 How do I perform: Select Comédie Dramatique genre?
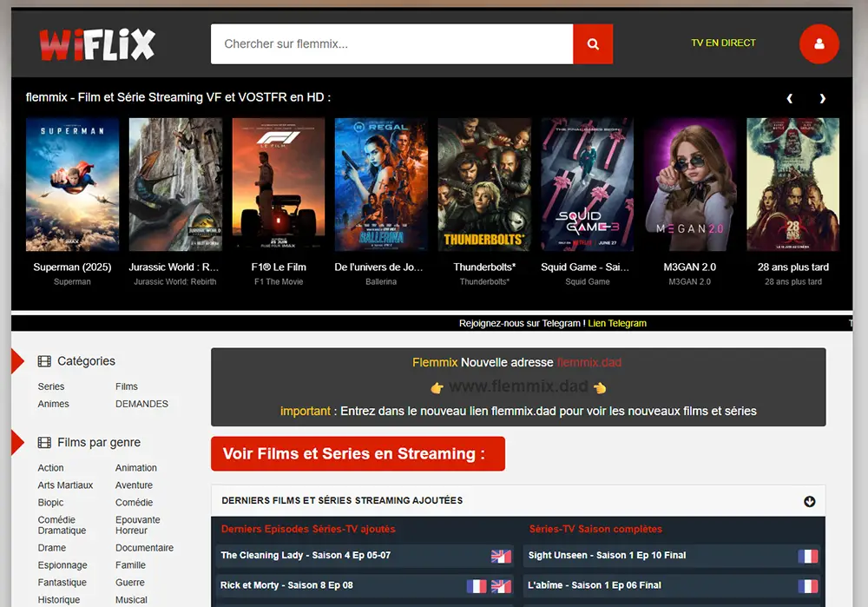62,525
